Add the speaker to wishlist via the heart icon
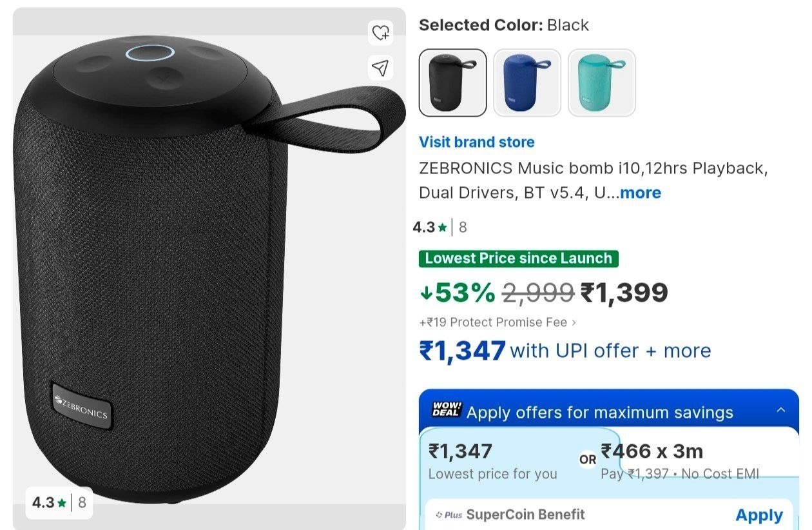This screenshot has width=812, height=530. [380, 32]
